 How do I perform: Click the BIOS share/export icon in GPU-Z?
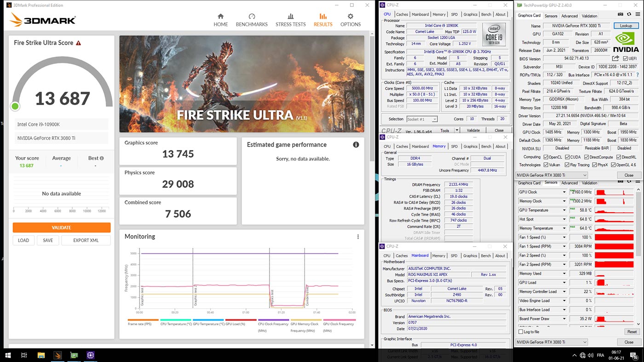[x=615, y=58]
